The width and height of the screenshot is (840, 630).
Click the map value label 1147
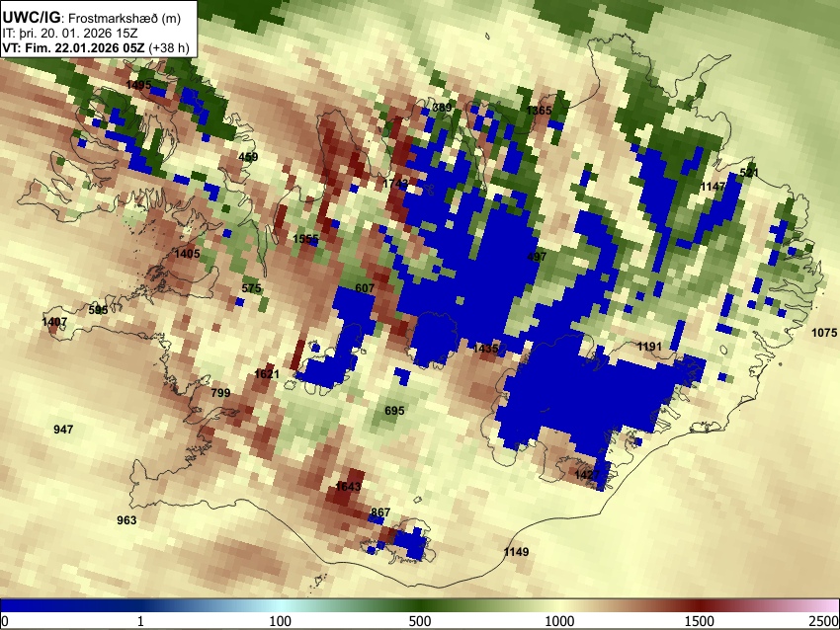(714, 187)
